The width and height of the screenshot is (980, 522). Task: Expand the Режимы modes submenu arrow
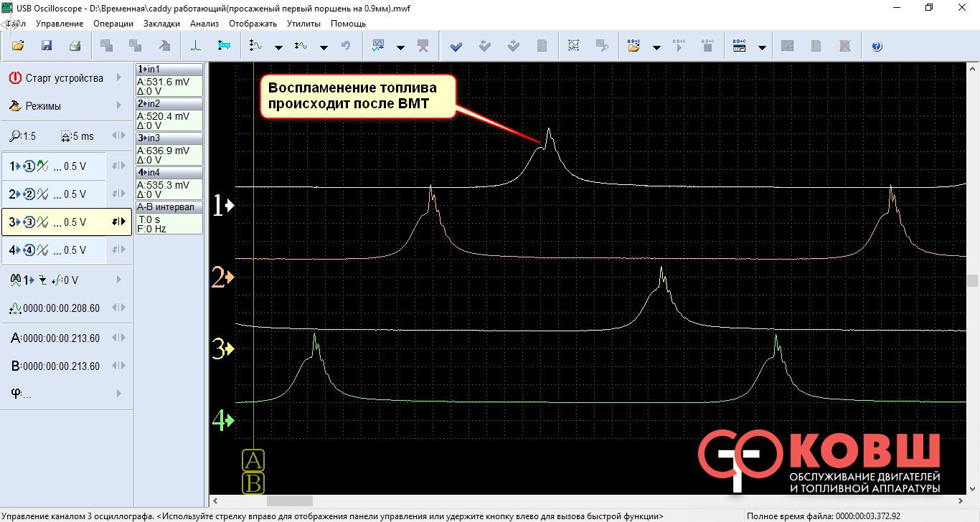119,106
